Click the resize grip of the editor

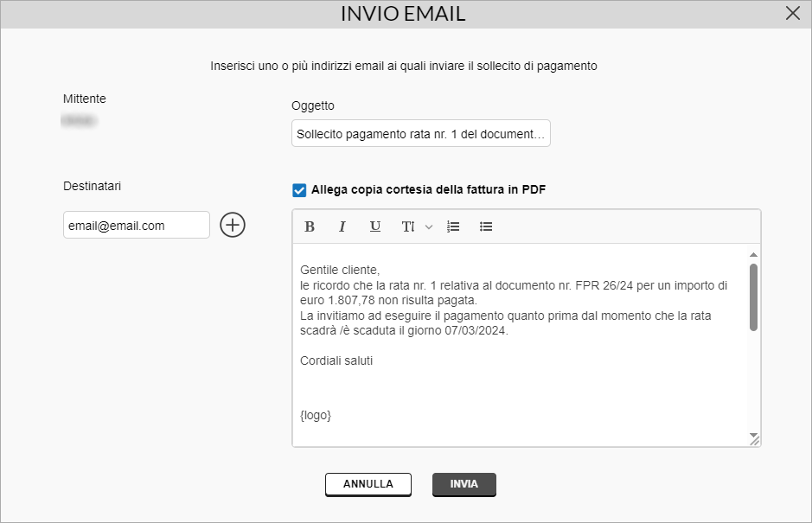point(755,441)
